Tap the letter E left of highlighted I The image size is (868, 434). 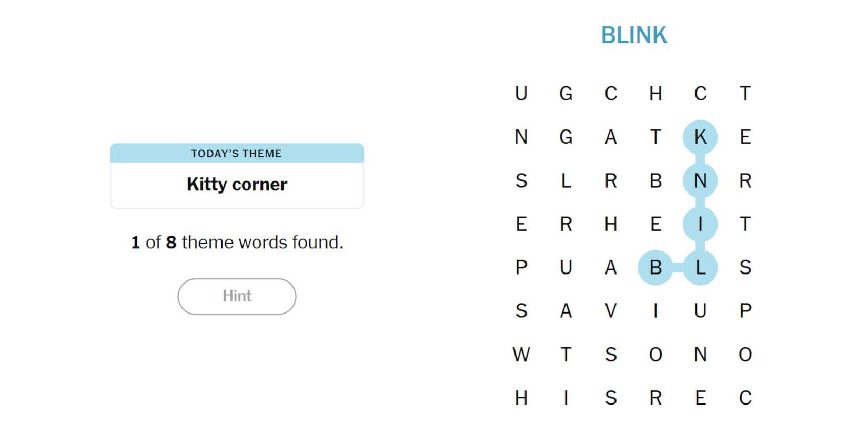coord(655,224)
